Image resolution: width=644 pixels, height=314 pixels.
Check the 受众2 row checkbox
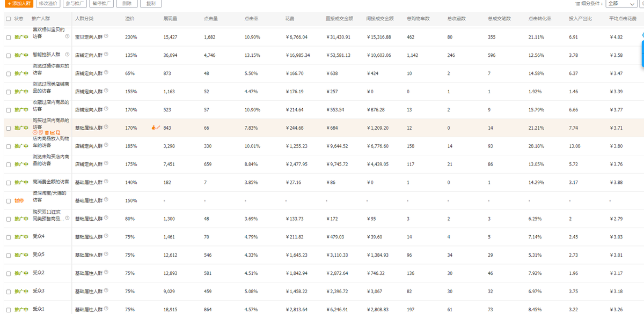pyautogui.click(x=8, y=274)
